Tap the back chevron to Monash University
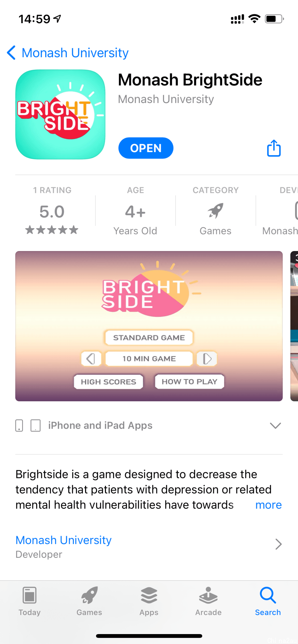Screen dimensions: 298x644 click(x=11, y=53)
